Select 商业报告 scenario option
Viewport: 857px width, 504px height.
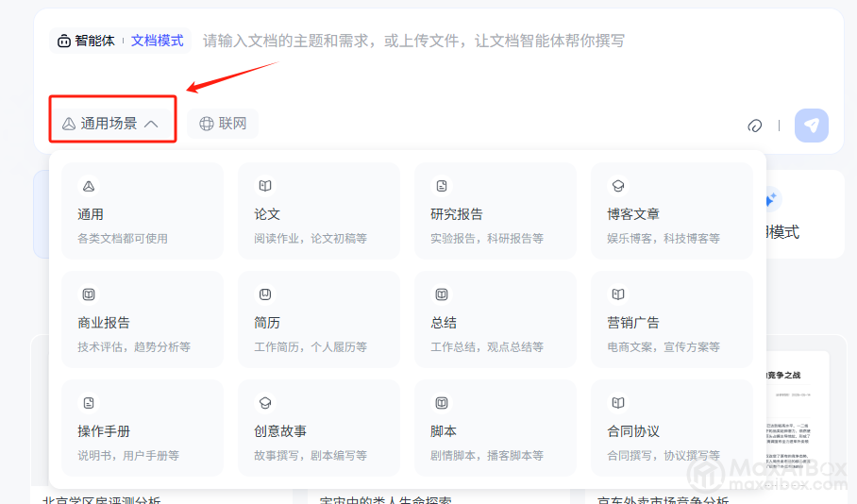point(143,319)
